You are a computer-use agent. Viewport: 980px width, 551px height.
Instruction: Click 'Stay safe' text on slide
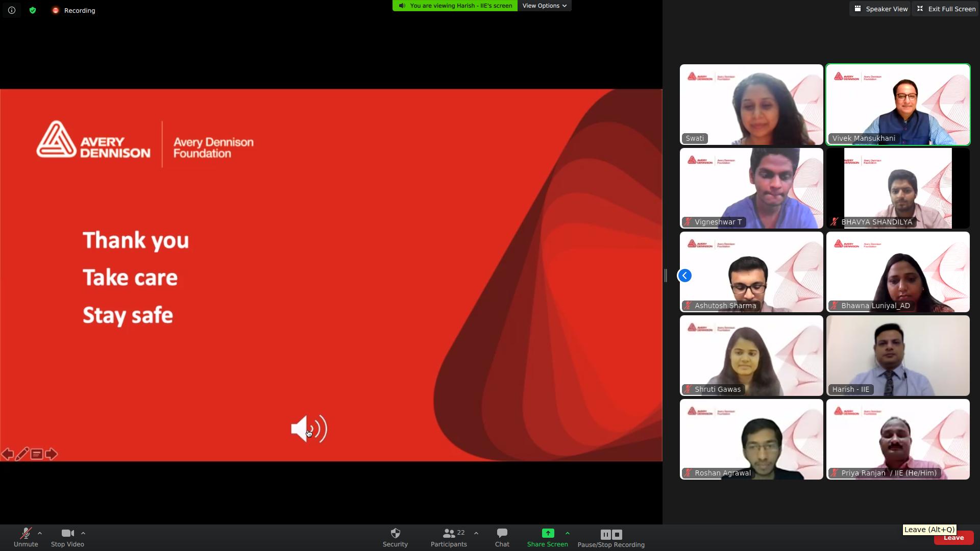128,315
